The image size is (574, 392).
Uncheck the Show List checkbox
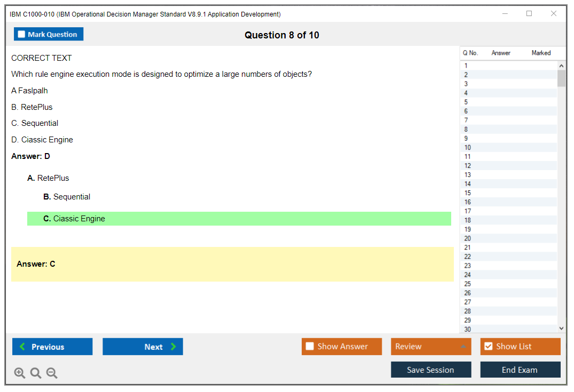tap(488, 347)
